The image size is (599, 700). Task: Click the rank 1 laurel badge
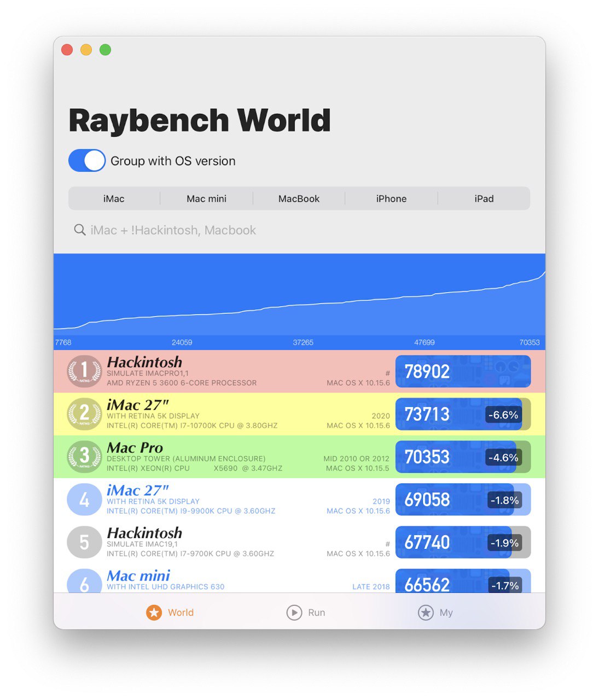(84, 371)
